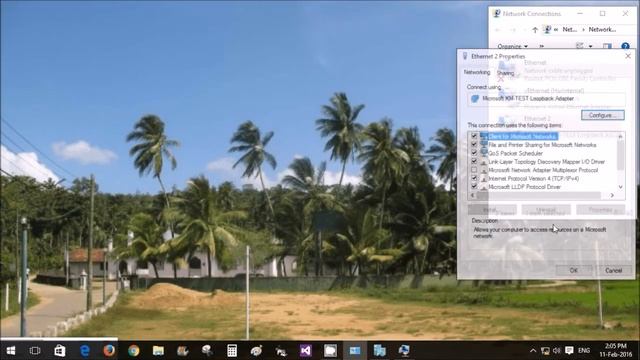Expand the toolbar overflow chevron
Viewport: 640px width, 360px height.
[542, 46]
